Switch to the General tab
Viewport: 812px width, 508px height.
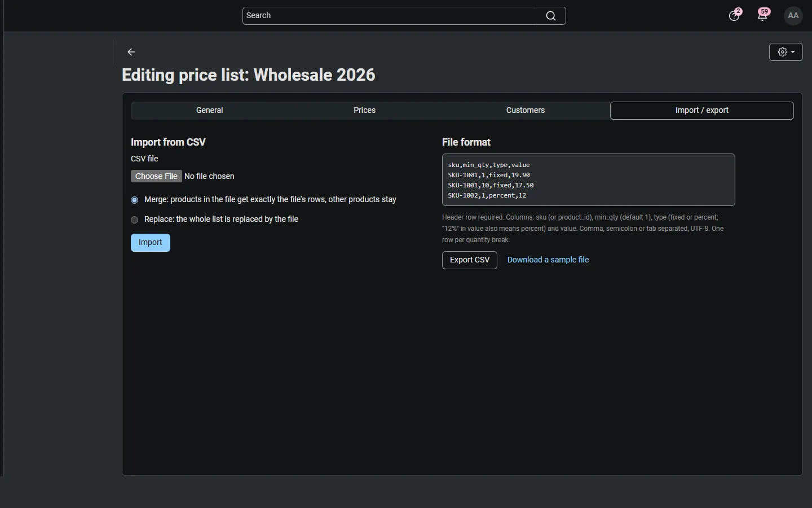(x=210, y=111)
